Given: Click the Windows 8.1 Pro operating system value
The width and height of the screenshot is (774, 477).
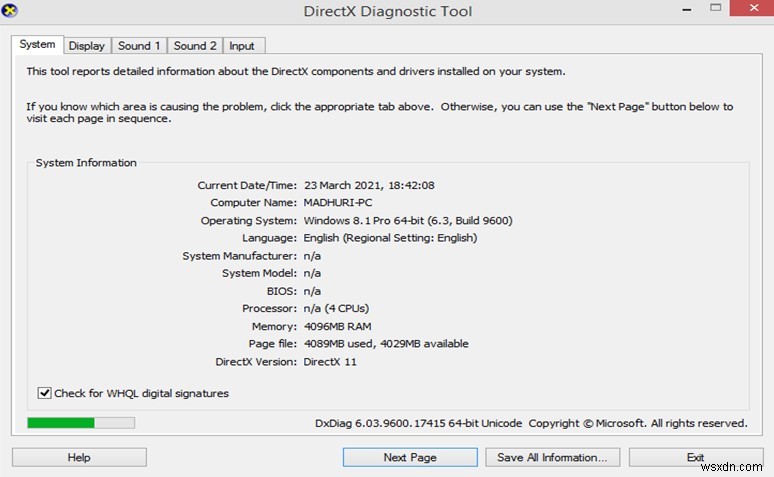Looking at the screenshot, I should pos(408,220).
